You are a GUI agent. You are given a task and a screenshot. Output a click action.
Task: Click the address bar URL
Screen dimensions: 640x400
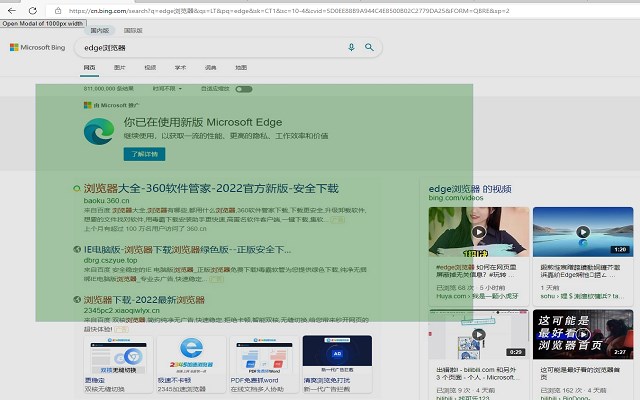click(x=289, y=11)
